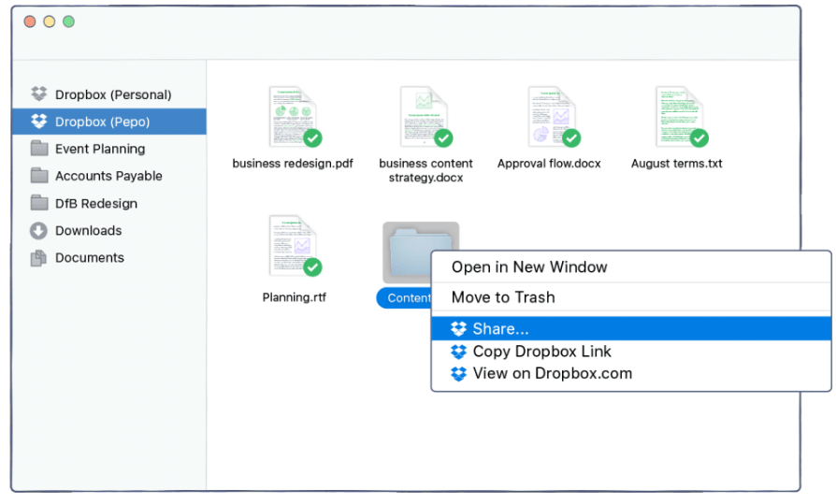Close the window with the red button
Screen dimensions: 836x504
click(30, 22)
